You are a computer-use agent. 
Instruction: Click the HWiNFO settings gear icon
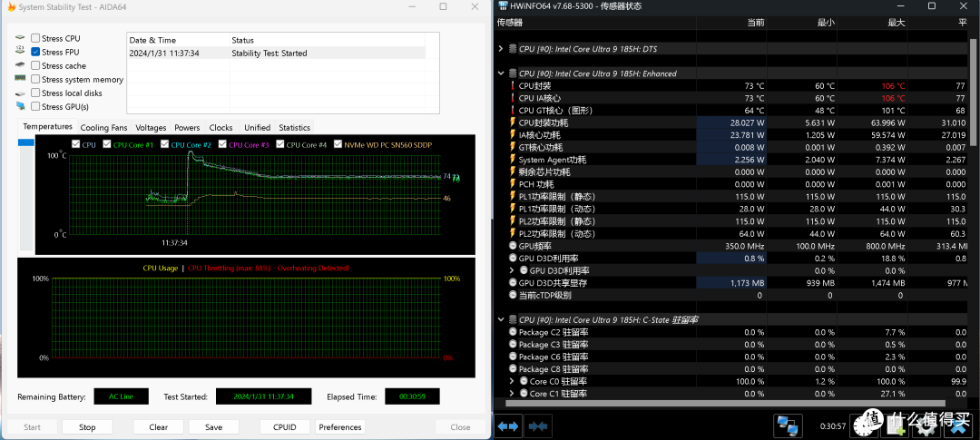coord(926,426)
